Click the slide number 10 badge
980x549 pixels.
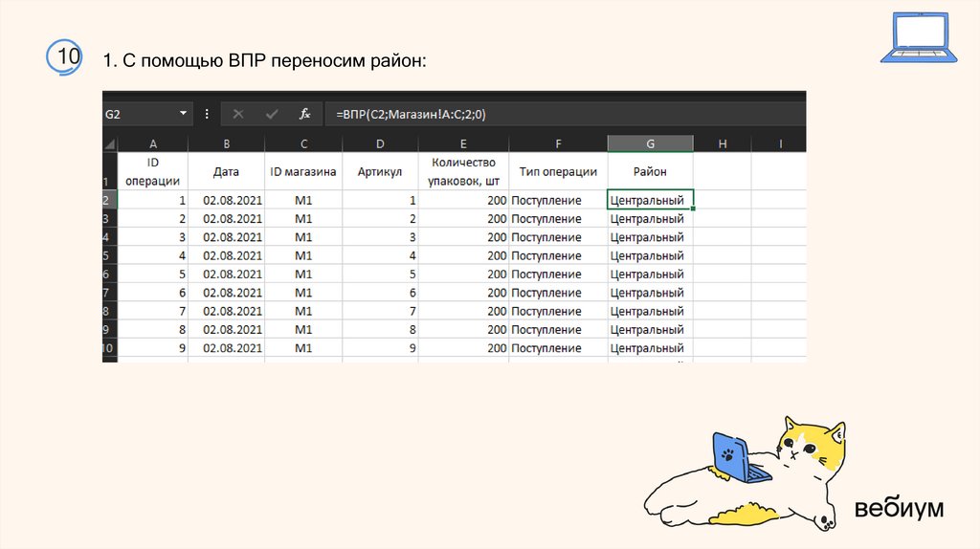click(x=67, y=57)
